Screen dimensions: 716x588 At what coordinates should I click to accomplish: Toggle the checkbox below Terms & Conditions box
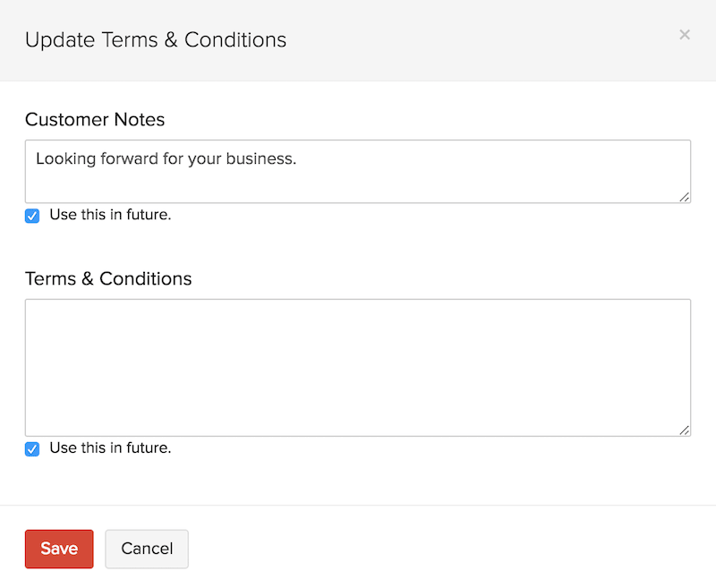(32, 448)
